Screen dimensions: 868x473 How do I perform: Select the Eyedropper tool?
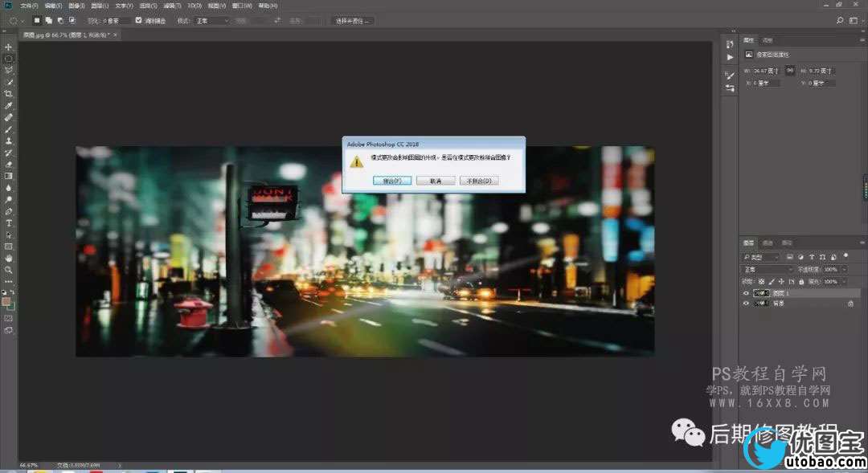pos(8,106)
